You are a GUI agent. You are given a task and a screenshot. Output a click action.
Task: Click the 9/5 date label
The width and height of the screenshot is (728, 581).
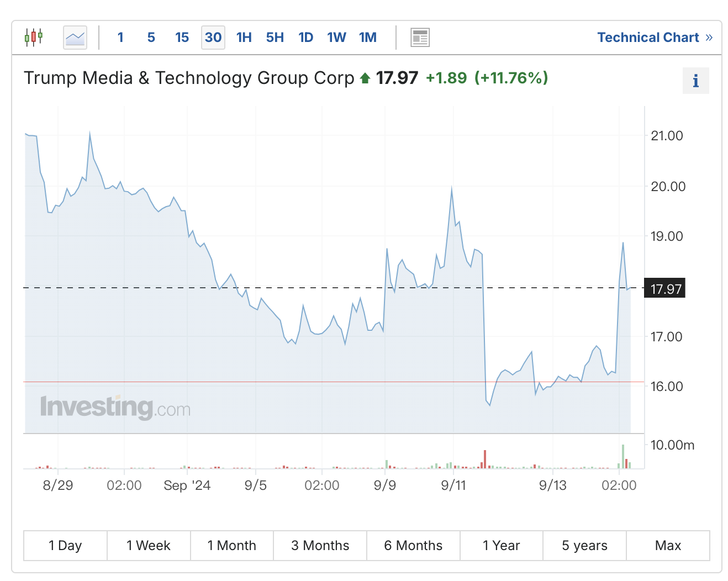[x=256, y=485]
